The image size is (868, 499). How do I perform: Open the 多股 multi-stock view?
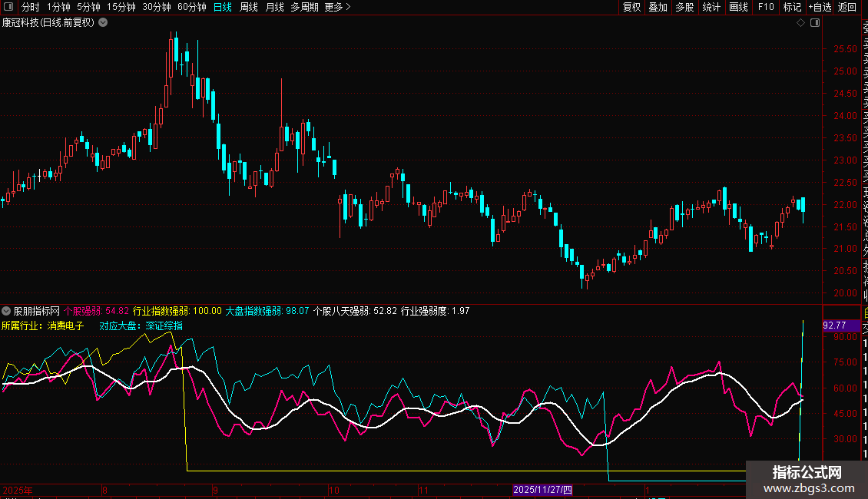(684, 7)
